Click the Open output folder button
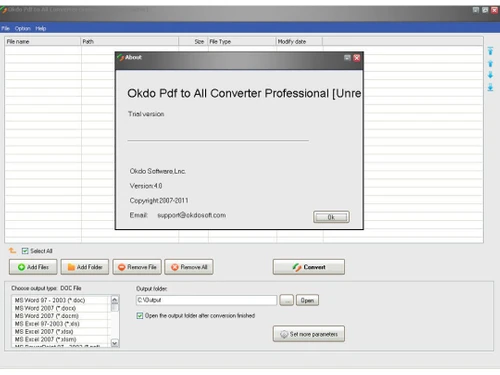Screen dimensions: 500x375 click(307, 300)
